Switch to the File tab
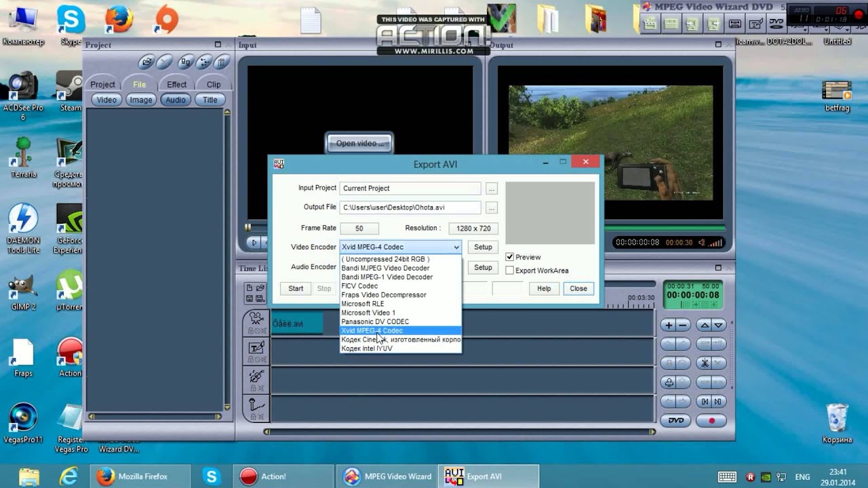 pyautogui.click(x=139, y=84)
